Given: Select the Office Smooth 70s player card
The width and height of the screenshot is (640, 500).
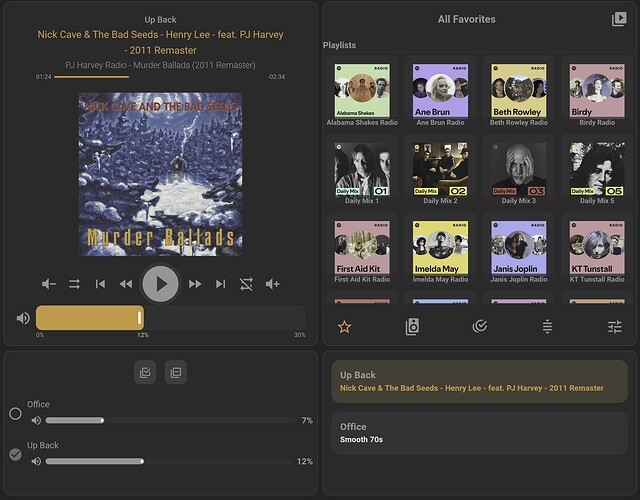Looking at the screenshot, I should 480,433.
